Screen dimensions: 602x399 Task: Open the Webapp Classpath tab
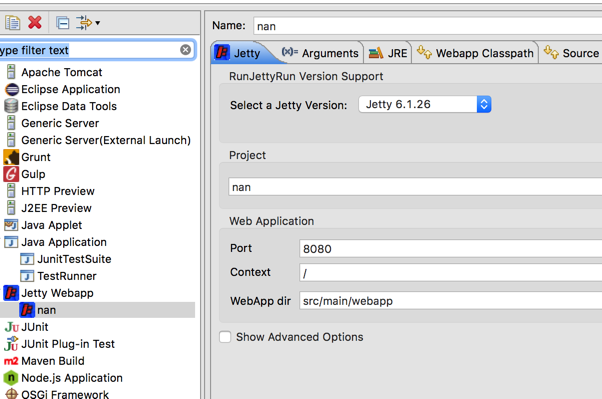pyautogui.click(x=475, y=53)
